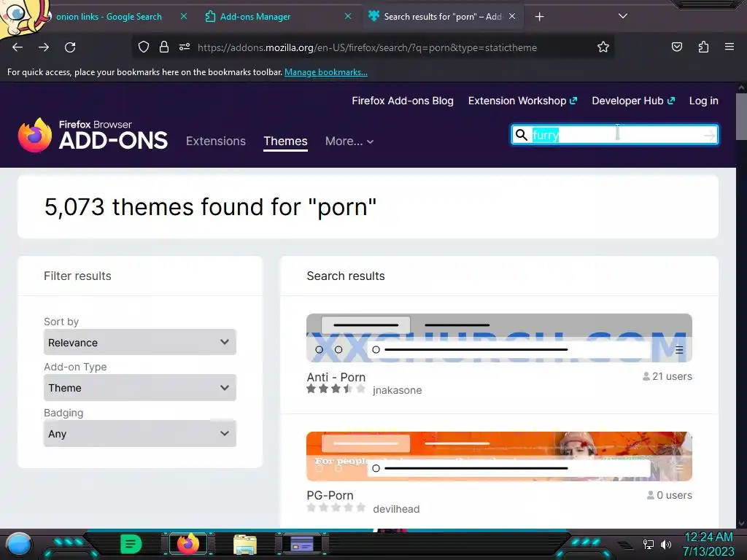Open Developer Hub external link
This screenshot has width=747, height=560.
tap(633, 101)
